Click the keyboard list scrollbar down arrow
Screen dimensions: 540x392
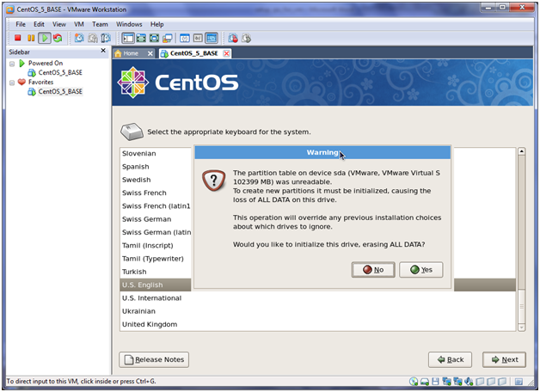click(521, 328)
